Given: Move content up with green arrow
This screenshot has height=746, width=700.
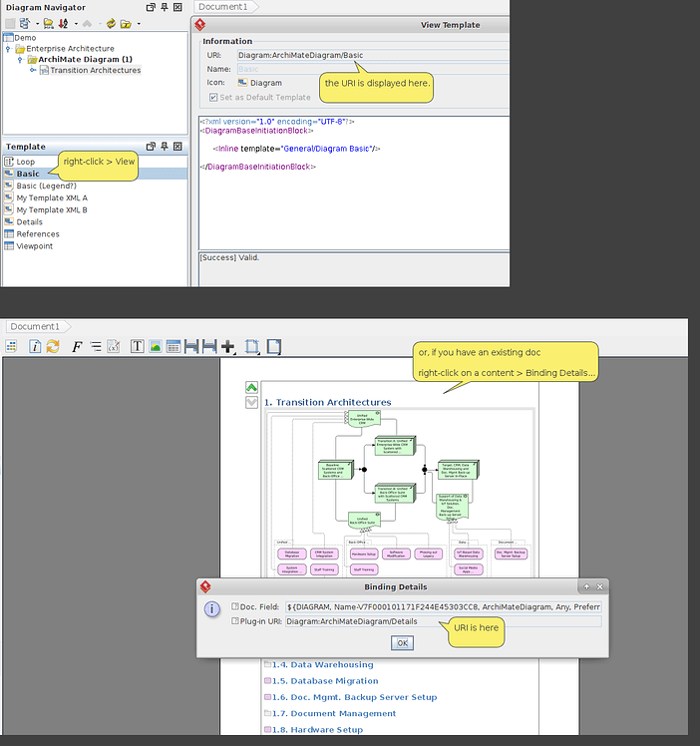Looking at the screenshot, I should click(x=251, y=387).
